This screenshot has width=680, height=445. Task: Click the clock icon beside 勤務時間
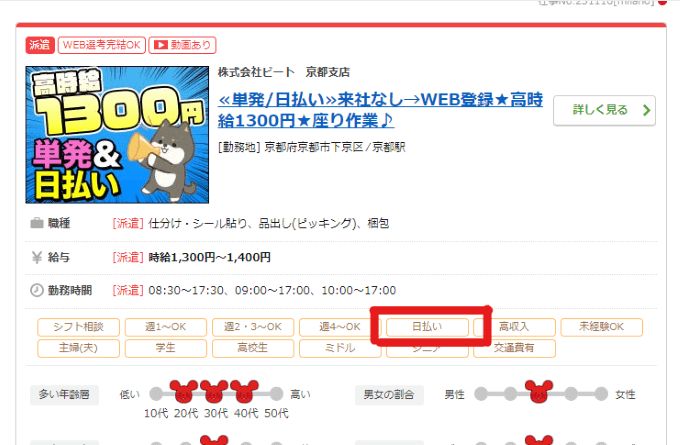coord(37,290)
